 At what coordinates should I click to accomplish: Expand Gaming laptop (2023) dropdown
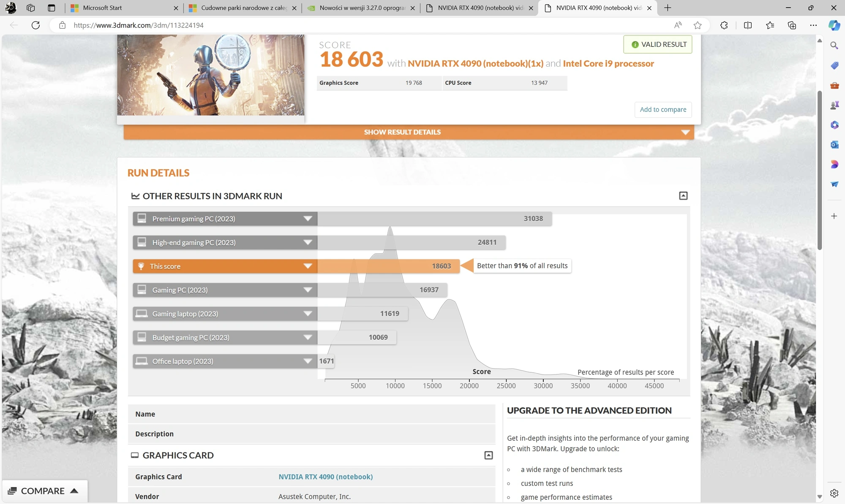coord(308,314)
